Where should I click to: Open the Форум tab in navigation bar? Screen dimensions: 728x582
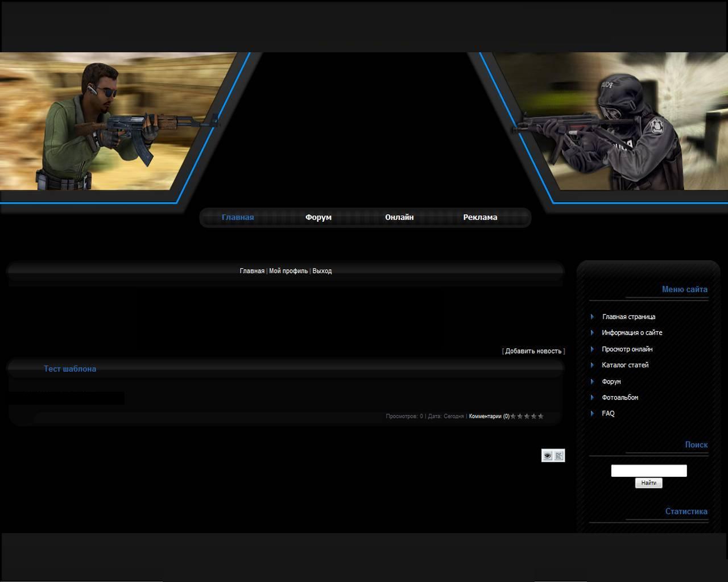click(x=318, y=217)
